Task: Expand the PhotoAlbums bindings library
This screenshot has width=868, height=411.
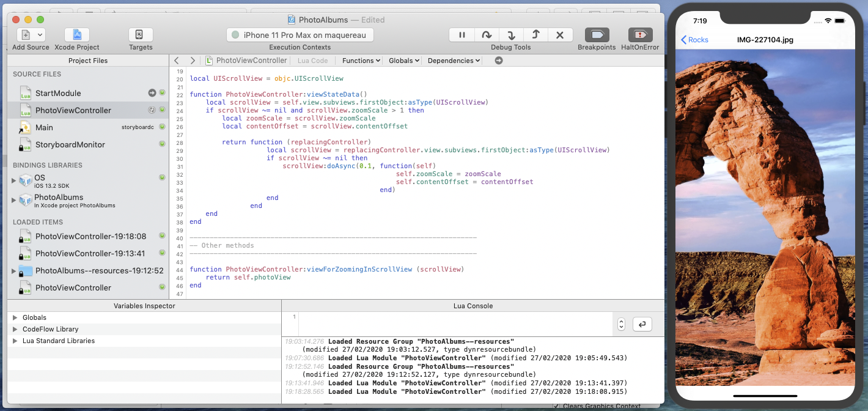Action: click(14, 201)
